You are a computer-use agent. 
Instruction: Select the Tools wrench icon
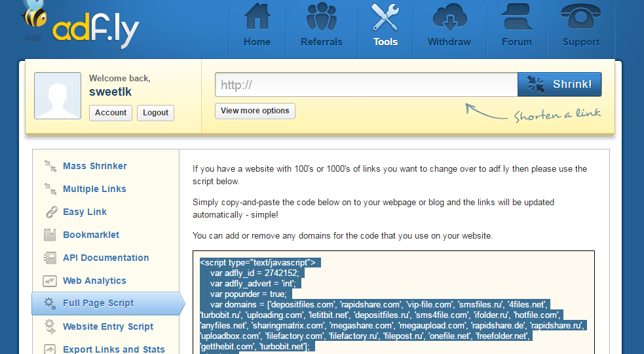[385, 17]
